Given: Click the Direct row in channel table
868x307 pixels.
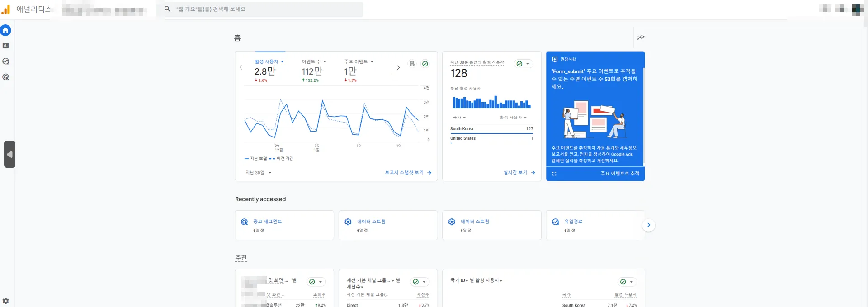Looking at the screenshot, I should [388, 305].
